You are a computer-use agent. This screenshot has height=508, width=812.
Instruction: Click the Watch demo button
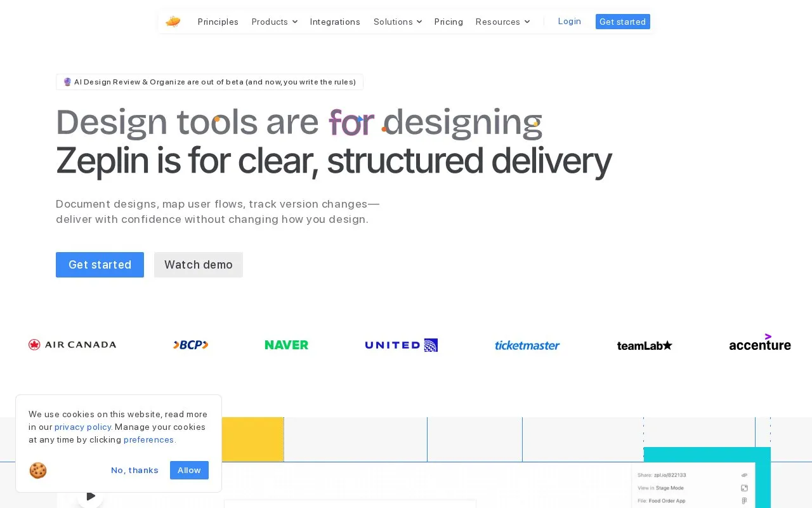[x=199, y=265]
